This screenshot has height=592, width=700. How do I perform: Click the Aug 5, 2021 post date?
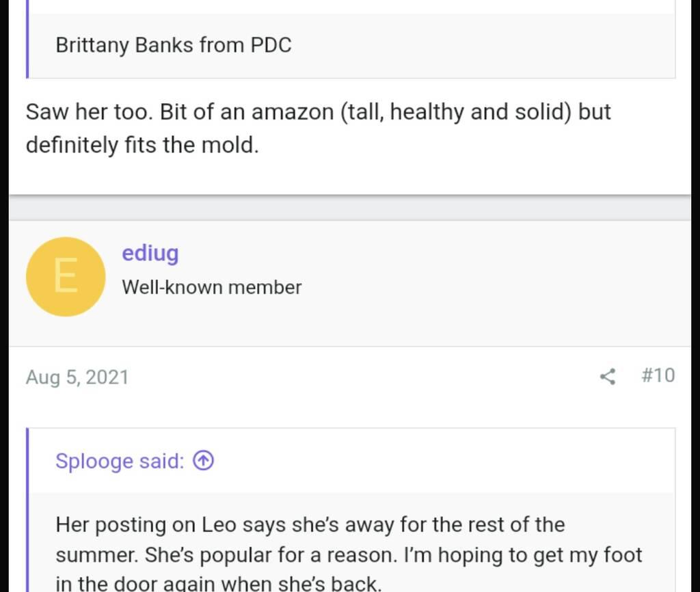click(x=77, y=377)
